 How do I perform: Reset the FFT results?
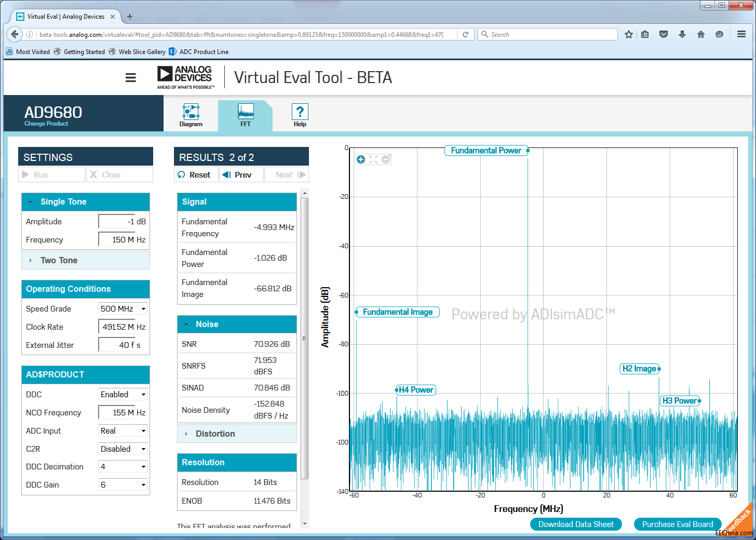tap(196, 174)
